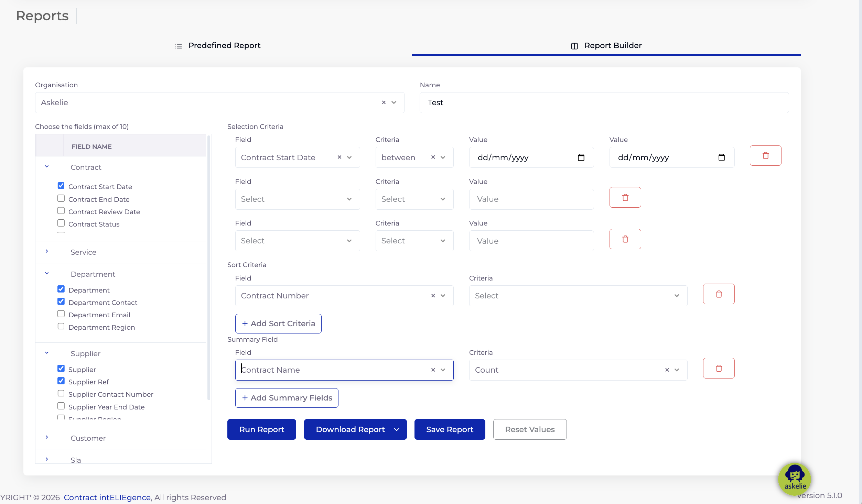Check the Contract End Date checkbox
This screenshot has height=504, width=862.
[61, 198]
